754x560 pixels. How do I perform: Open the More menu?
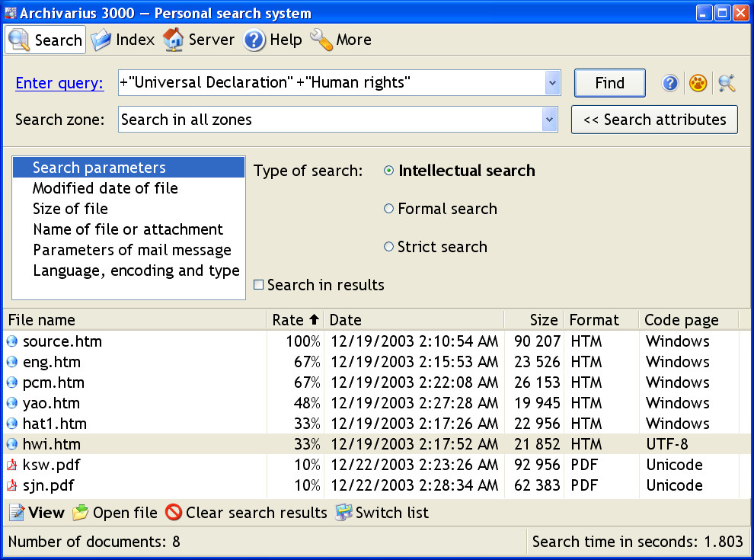tap(341, 40)
